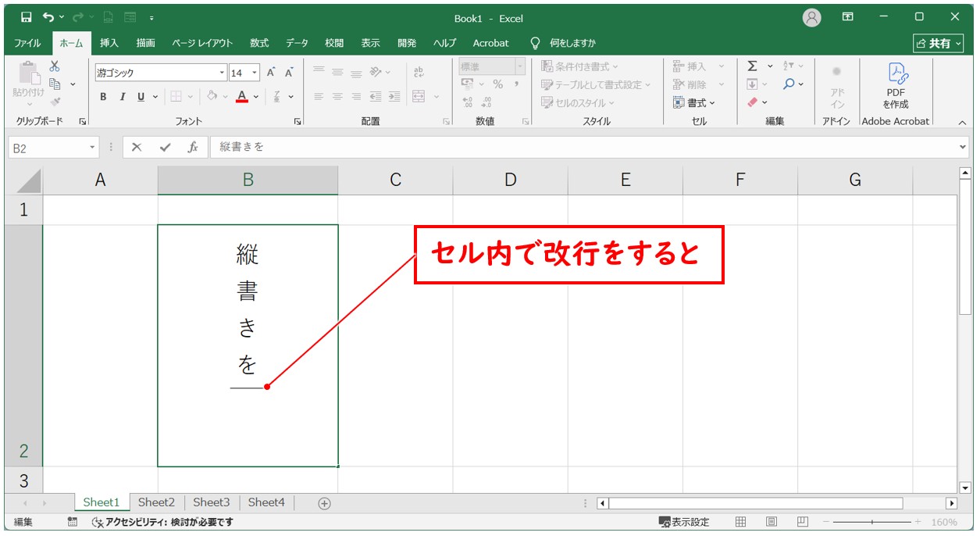Click the 160% zoom level

(x=944, y=522)
